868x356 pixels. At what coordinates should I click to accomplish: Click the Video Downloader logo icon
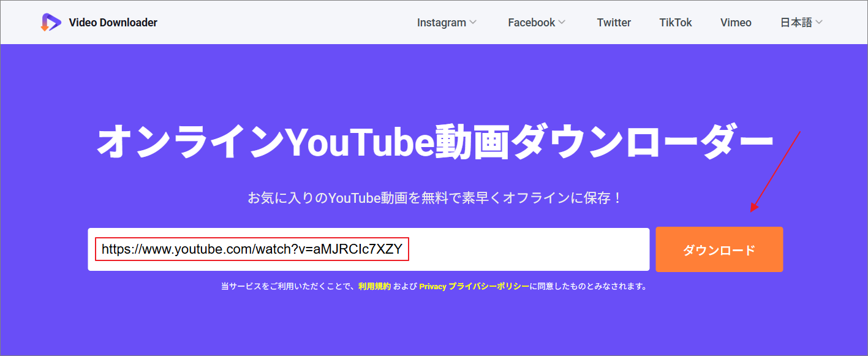pos(51,23)
